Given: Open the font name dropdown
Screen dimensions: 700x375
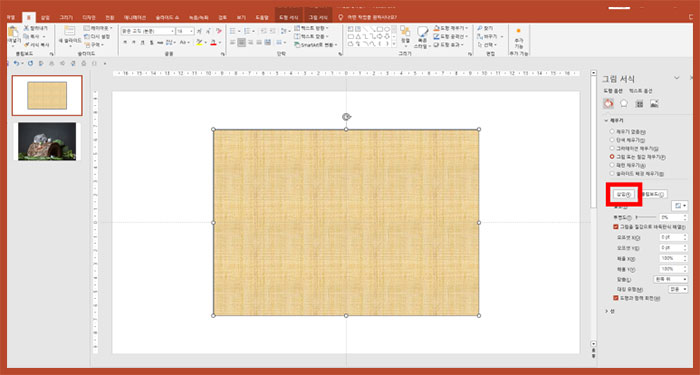Looking at the screenshot, I should point(172,31).
